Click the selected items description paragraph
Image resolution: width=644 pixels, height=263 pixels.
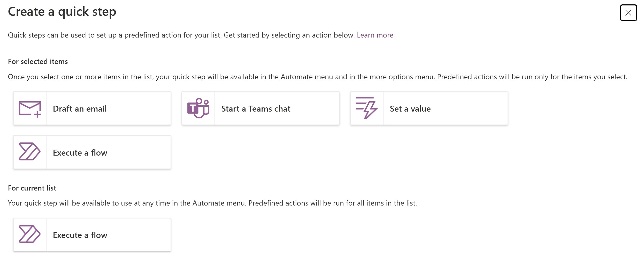[317, 77]
